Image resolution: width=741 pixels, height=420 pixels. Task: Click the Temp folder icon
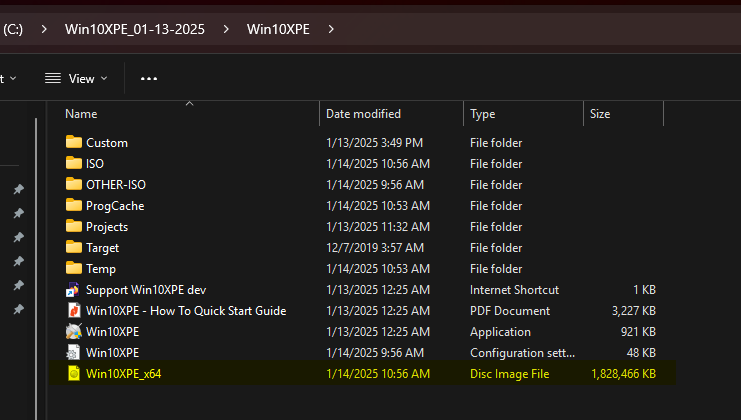pos(73,268)
